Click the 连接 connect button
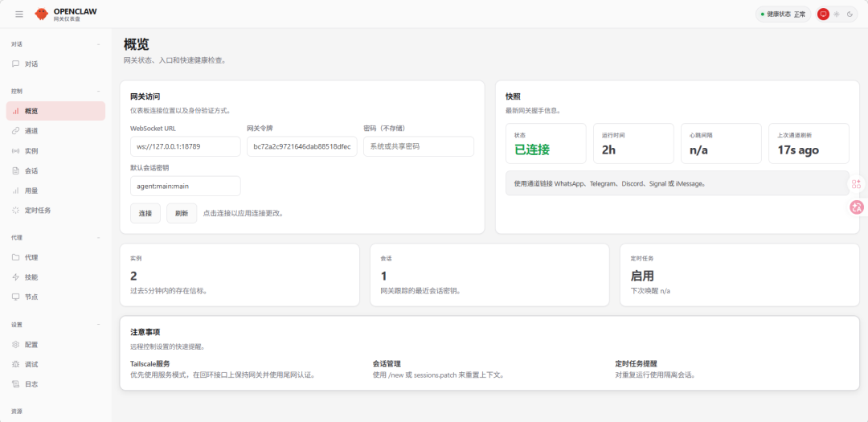Screen dimensions: 868x422 coord(145,213)
